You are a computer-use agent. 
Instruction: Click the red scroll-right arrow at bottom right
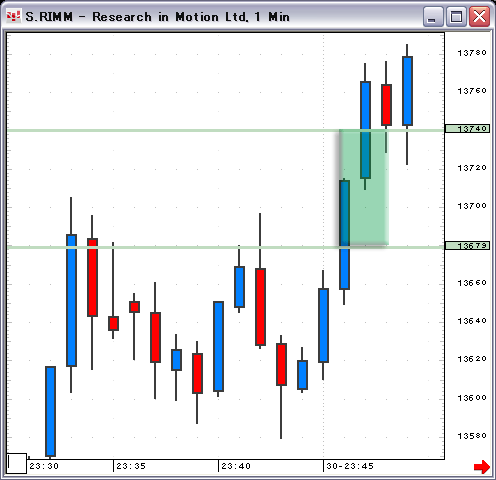click(x=482, y=467)
